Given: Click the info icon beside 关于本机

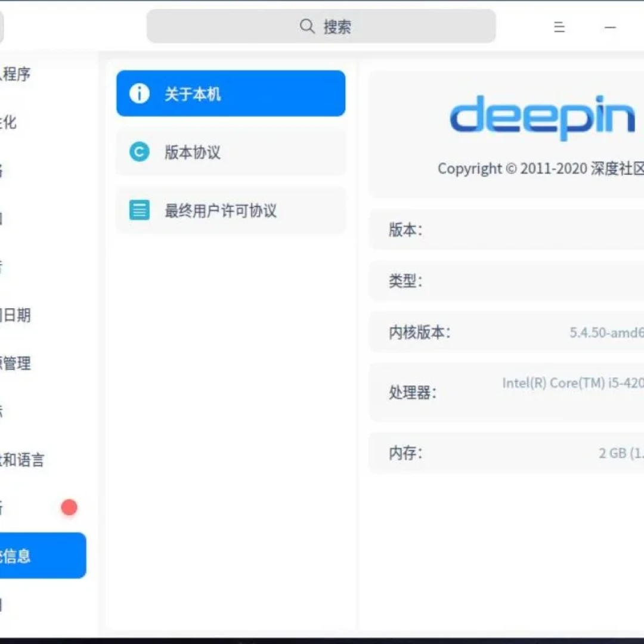Looking at the screenshot, I should (139, 94).
